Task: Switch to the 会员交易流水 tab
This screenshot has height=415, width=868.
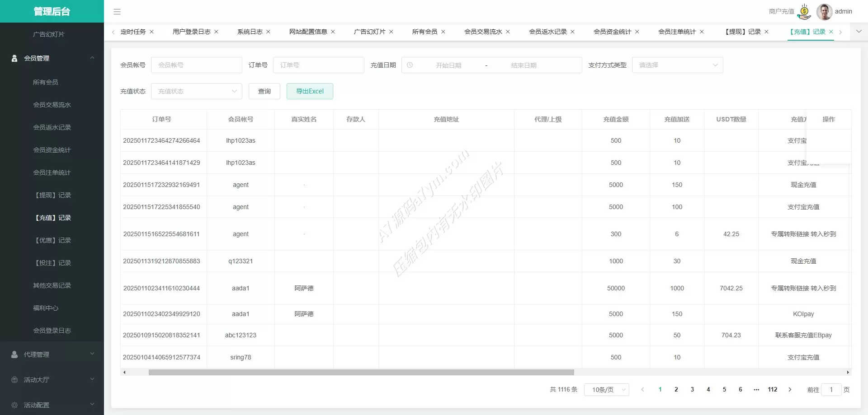Action: 483,32
